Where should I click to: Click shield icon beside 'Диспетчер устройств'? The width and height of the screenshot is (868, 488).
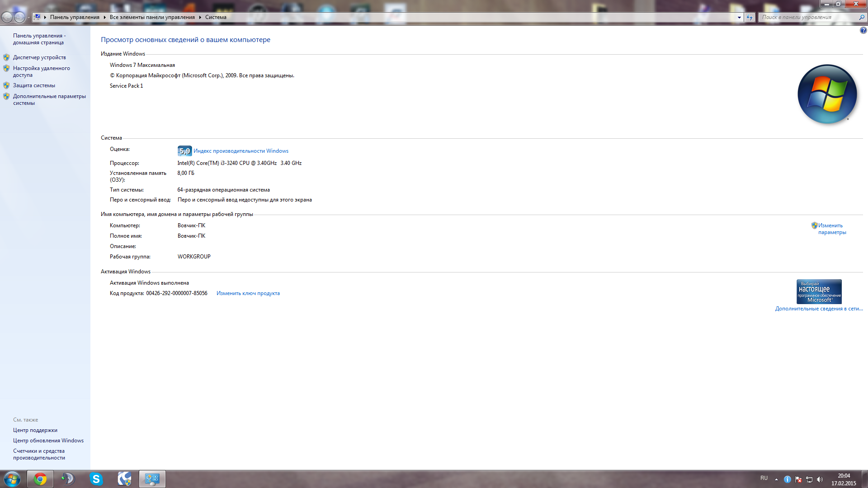pos(6,57)
